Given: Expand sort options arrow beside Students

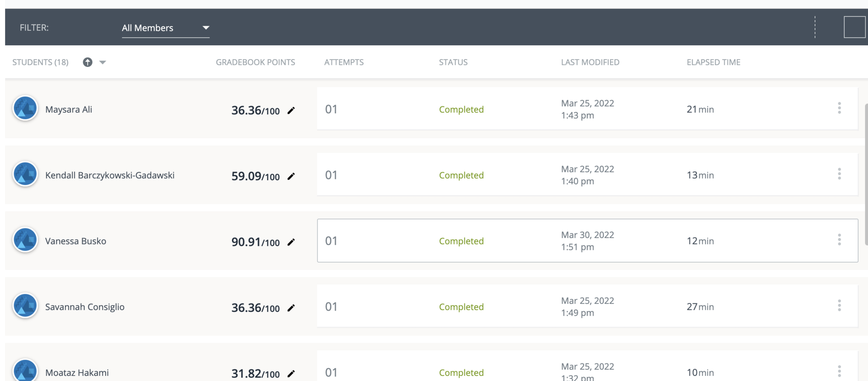Looking at the screenshot, I should [x=103, y=62].
